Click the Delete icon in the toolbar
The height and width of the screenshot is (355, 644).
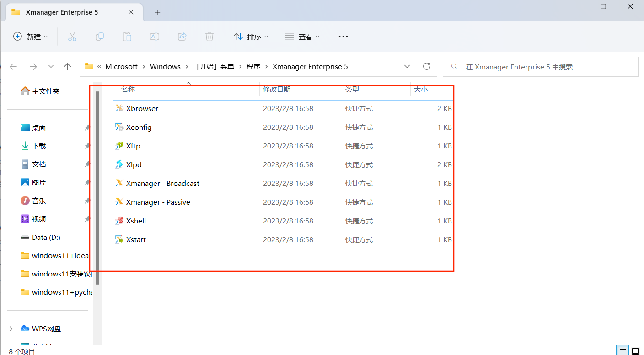209,37
